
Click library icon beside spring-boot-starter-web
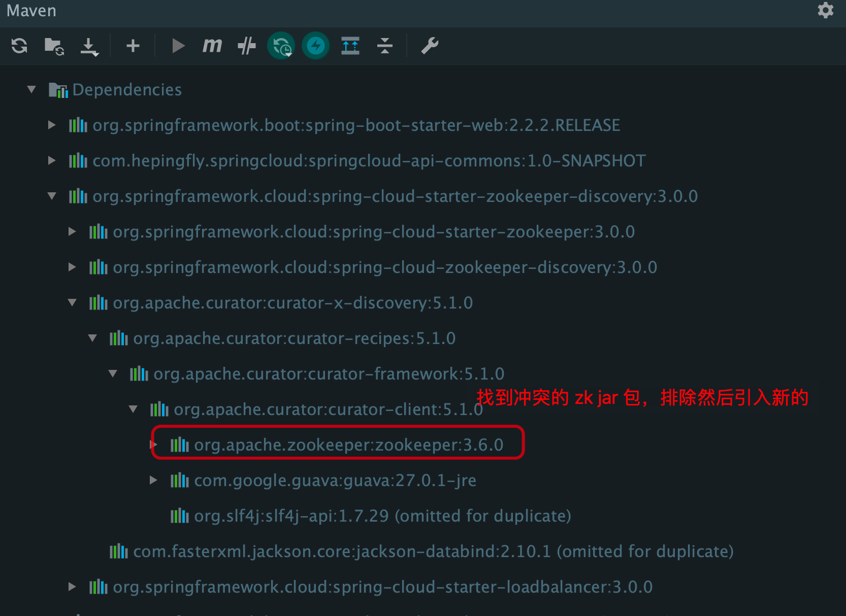[x=78, y=125]
